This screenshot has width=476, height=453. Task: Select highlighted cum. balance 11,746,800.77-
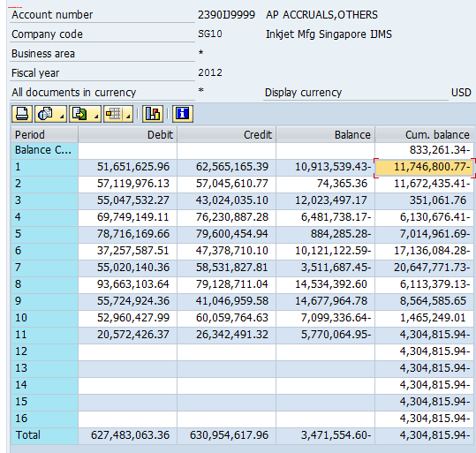424,167
